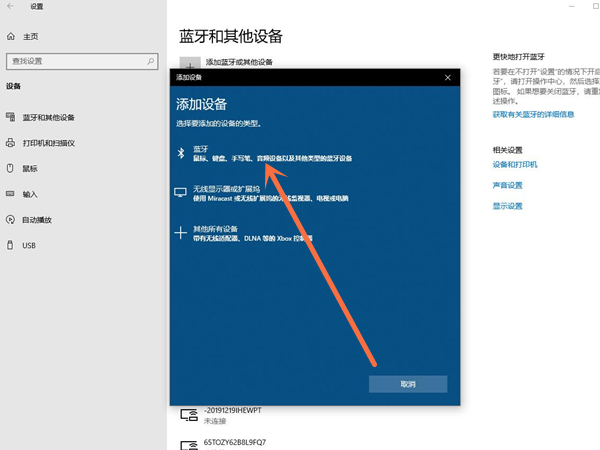Open 设备和打印机 related link
The image size is (600, 450).
[515, 163]
